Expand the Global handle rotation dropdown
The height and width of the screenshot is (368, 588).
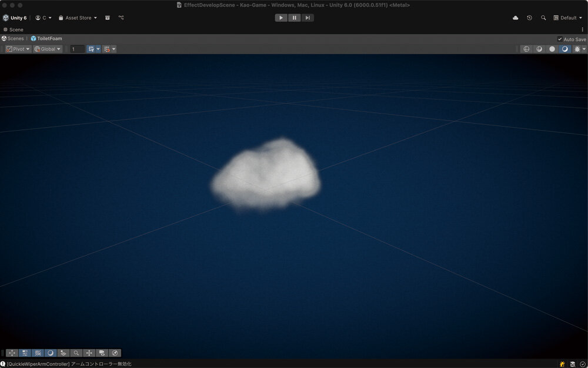48,49
